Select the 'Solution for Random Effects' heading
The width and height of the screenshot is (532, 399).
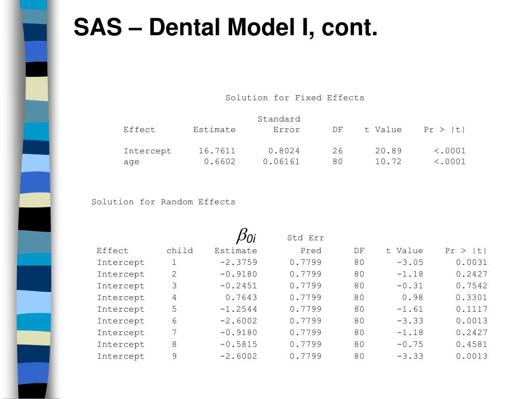[x=163, y=202]
